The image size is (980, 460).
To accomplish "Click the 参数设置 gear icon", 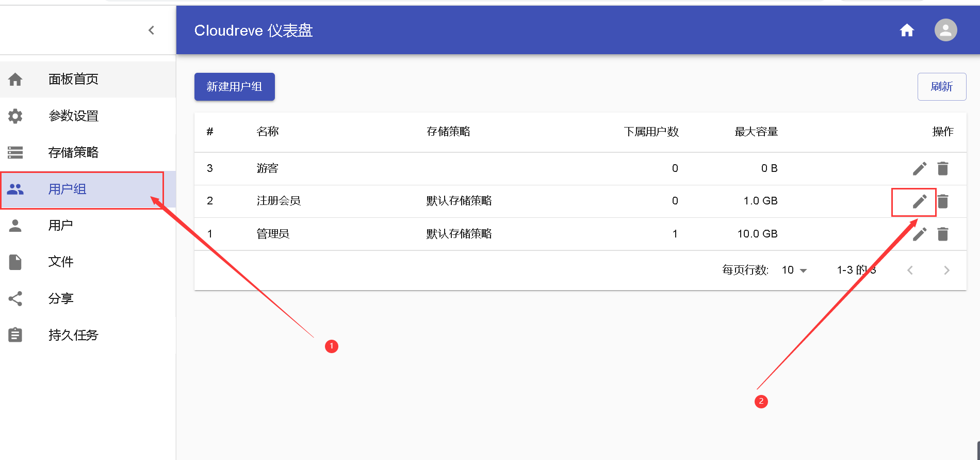I will point(15,116).
